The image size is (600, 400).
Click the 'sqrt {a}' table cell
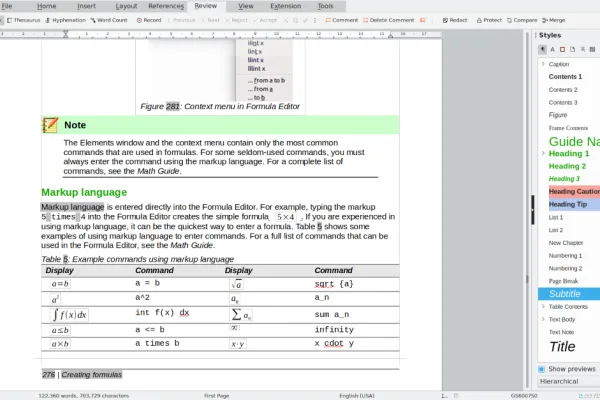[334, 284]
